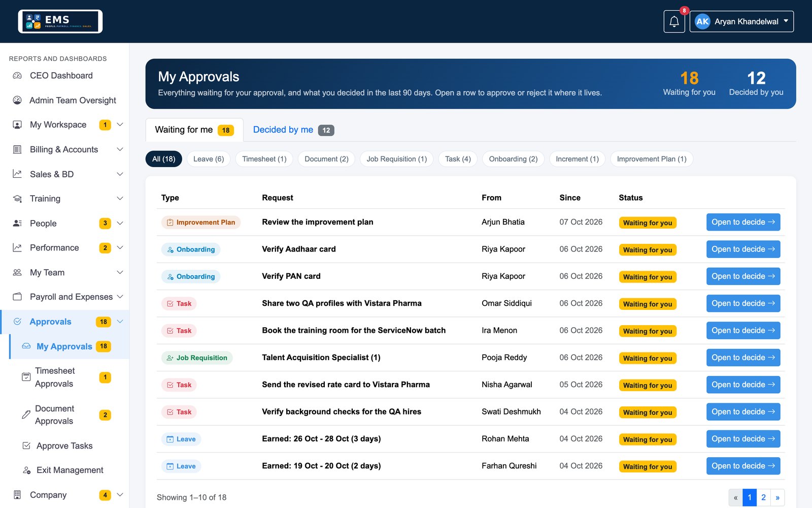Switch to the Decided by me tab
This screenshot has height=508, width=812.
click(293, 130)
